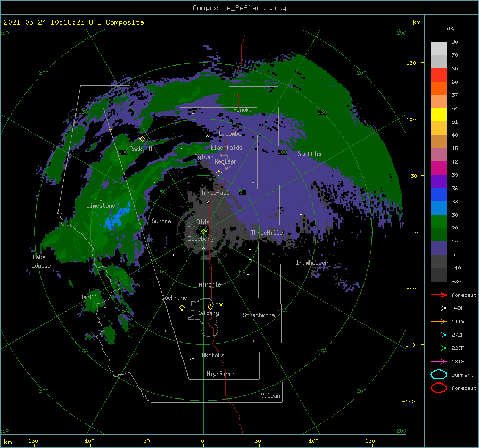Click the magenta 42 dBZ color swatch
This screenshot has height=448, width=479.
(439, 168)
